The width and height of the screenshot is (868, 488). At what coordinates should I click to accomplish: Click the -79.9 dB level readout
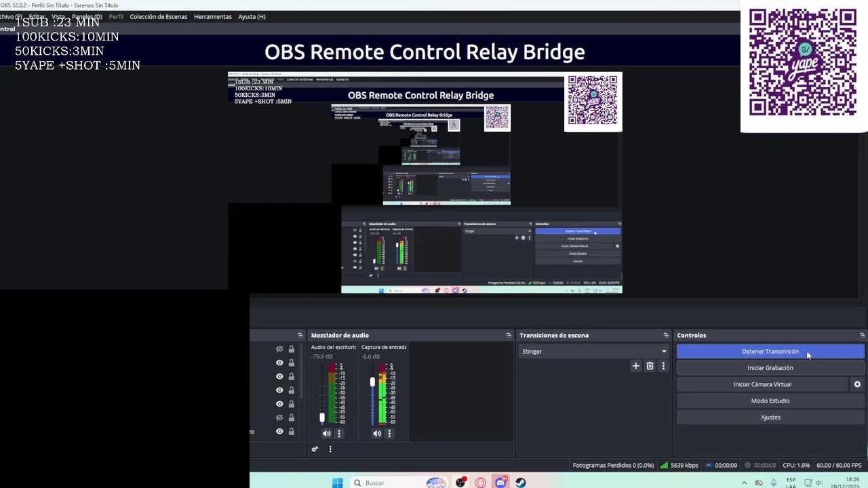(322, 357)
